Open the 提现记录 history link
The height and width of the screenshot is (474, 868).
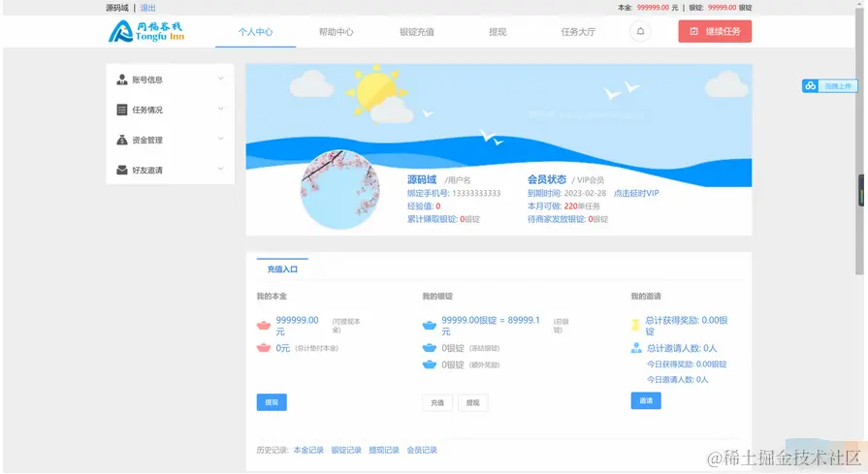(x=384, y=450)
